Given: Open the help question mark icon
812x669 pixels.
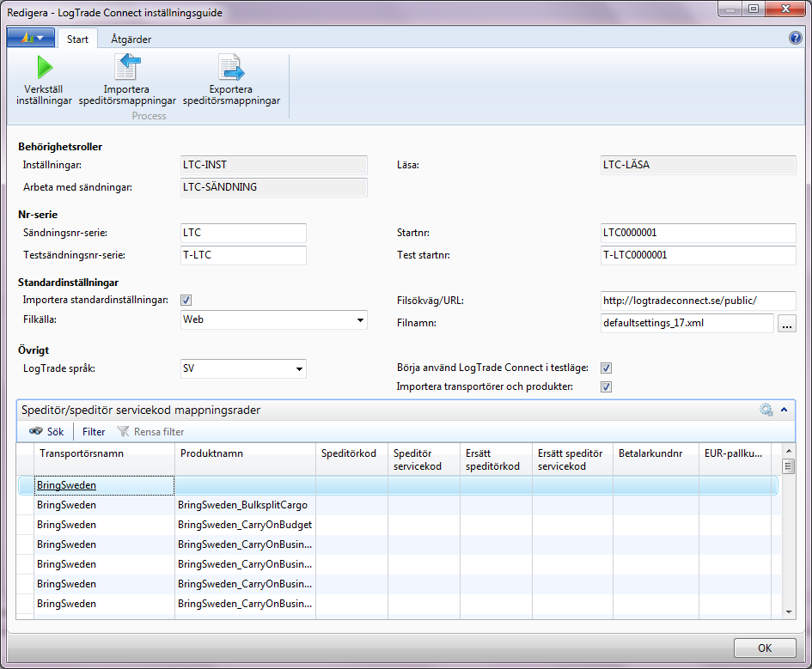Looking at the screenshot, I should (x=795, y=38).
